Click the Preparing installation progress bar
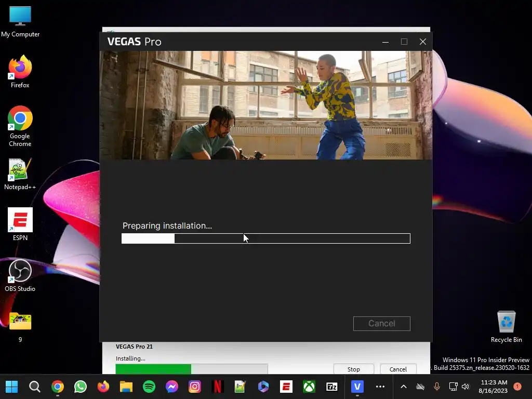This screenshot has height=399, width=532. (x=266, y=238)
